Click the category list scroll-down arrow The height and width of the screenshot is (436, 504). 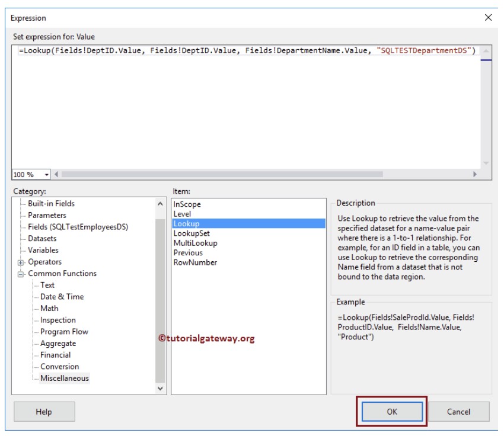click(x=160, y=388)
